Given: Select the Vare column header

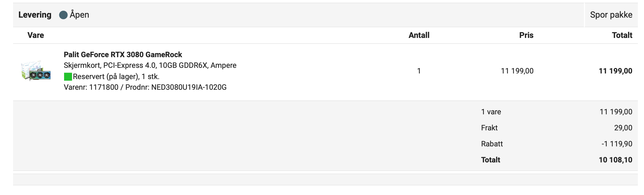Looking at the screenshot, I should click(x=36, y=35).
